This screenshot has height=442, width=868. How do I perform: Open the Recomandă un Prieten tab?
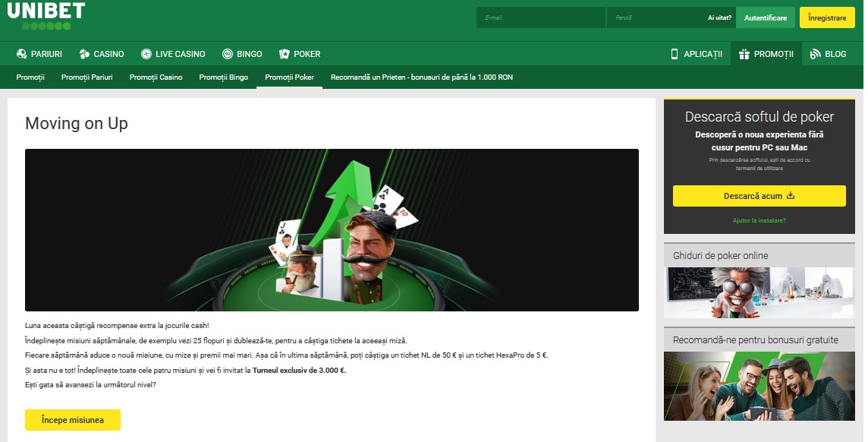[x=422, y=77]
